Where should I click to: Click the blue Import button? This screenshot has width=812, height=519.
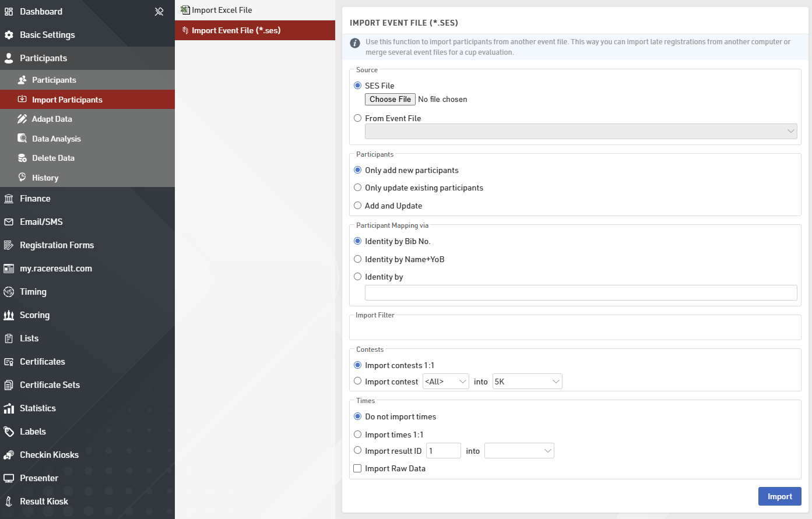779,496
